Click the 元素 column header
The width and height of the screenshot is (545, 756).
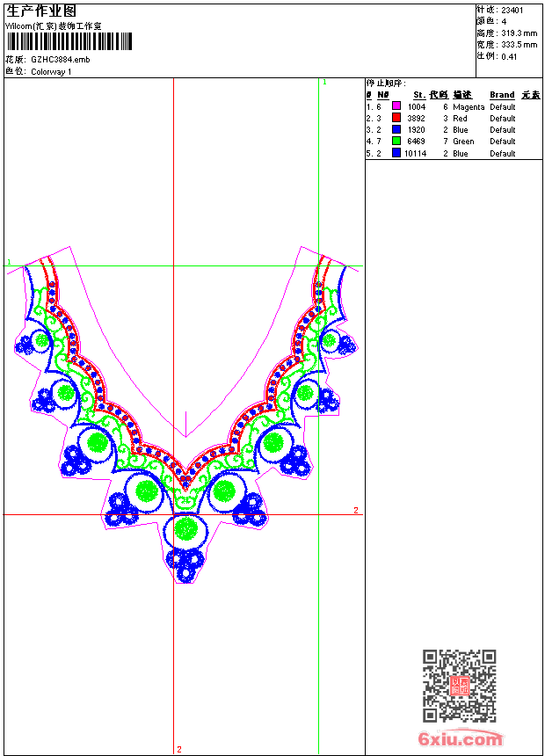pyautogui.click(x=531, y=95)
